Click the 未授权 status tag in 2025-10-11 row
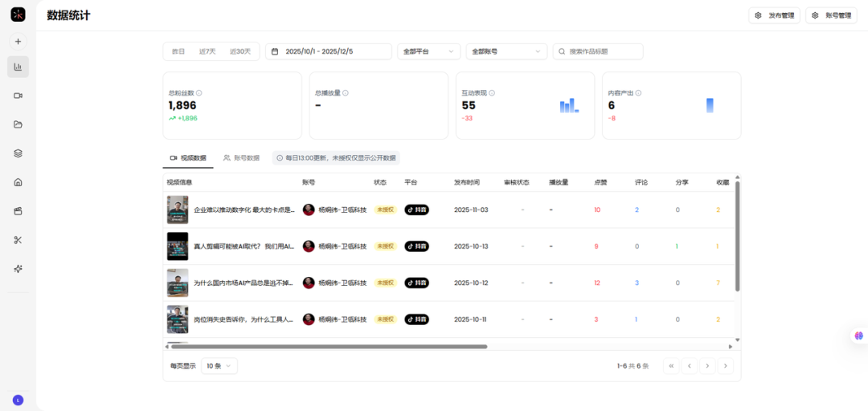The height and width of the screenshot is (411, 868). click(385, 319)
